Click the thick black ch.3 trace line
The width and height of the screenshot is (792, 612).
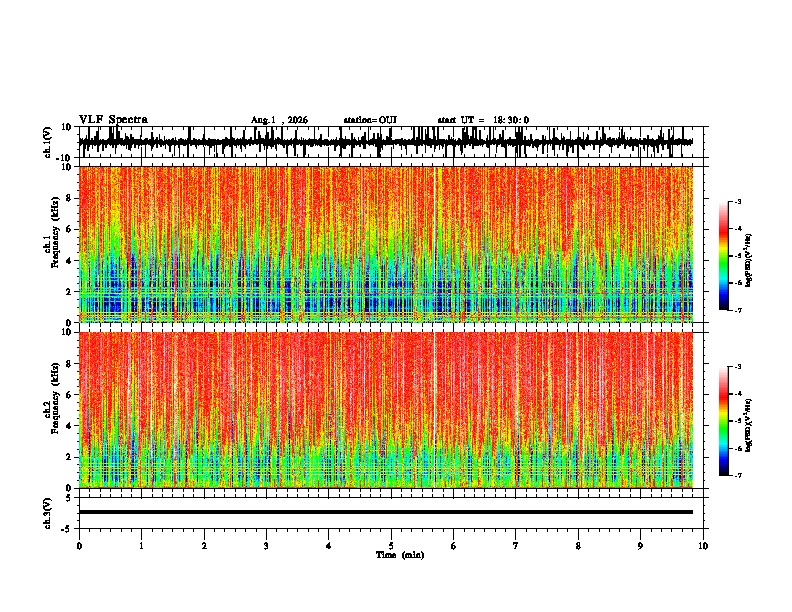point(386,512)
